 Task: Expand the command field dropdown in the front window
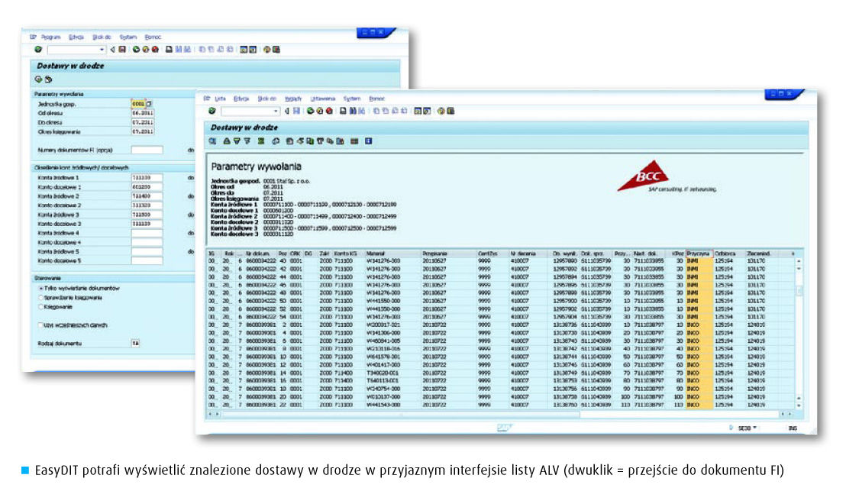coord(276,111)
